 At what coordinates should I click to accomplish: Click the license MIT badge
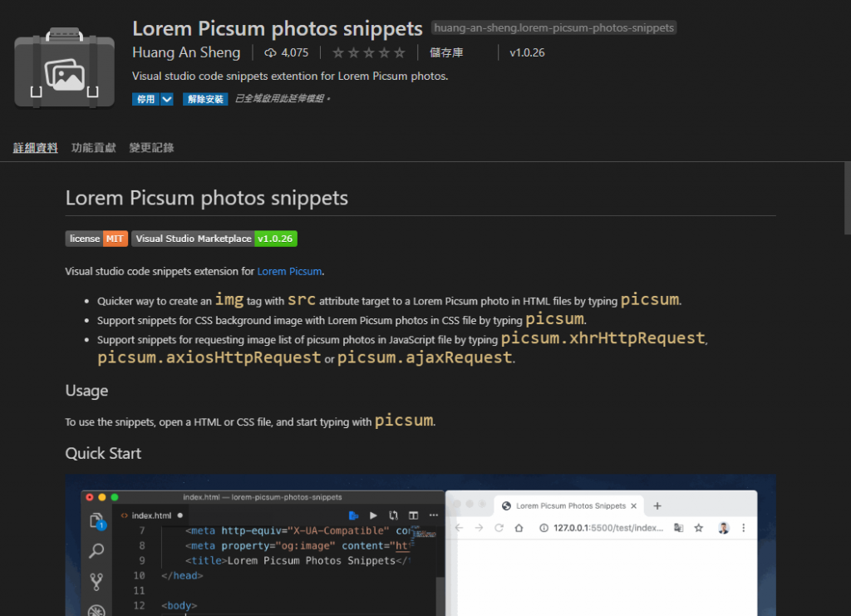click(96, 239)
